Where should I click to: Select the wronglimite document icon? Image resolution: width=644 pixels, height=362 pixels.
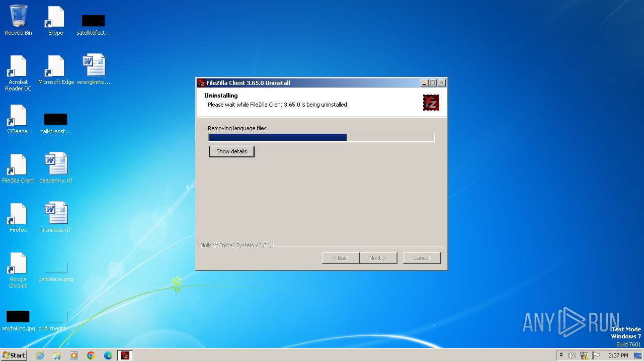(94, 69)
